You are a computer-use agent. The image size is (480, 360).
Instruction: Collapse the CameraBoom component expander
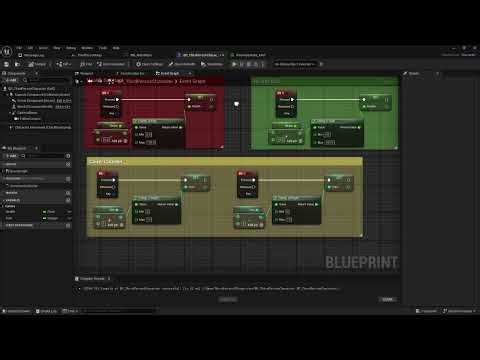[10, 113]
